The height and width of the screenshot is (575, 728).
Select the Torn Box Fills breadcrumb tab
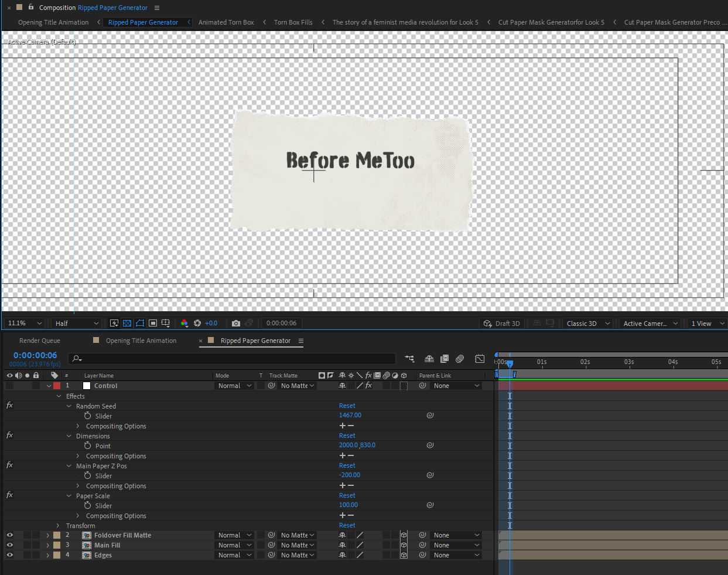pos(293,22)
